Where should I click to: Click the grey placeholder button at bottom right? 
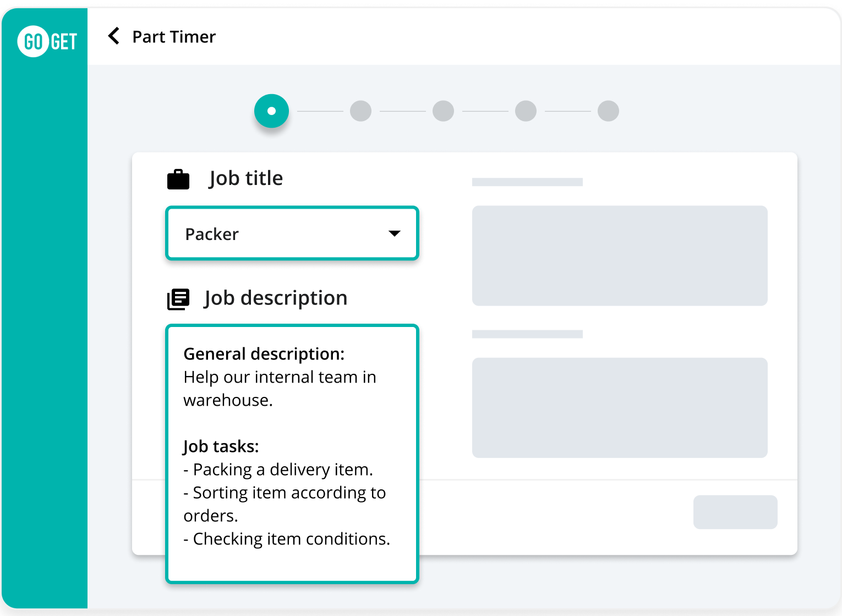(735, 512)
